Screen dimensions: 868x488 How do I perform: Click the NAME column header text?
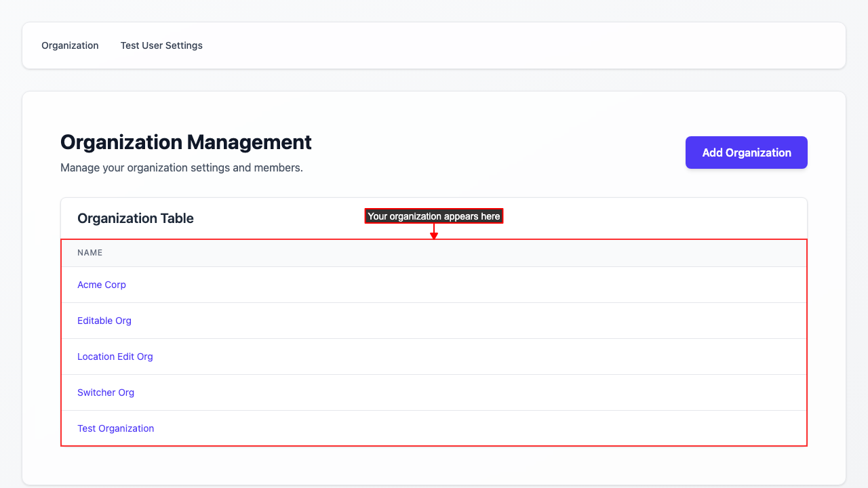coord(90,253)
